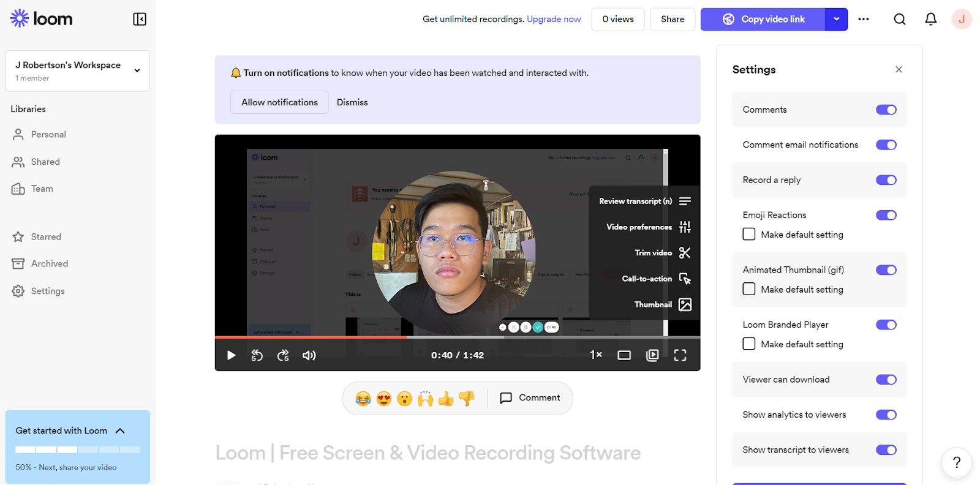React with the laughing emoji
The height and width of the screenshot is (485, 980).
[x=363, y=399]
